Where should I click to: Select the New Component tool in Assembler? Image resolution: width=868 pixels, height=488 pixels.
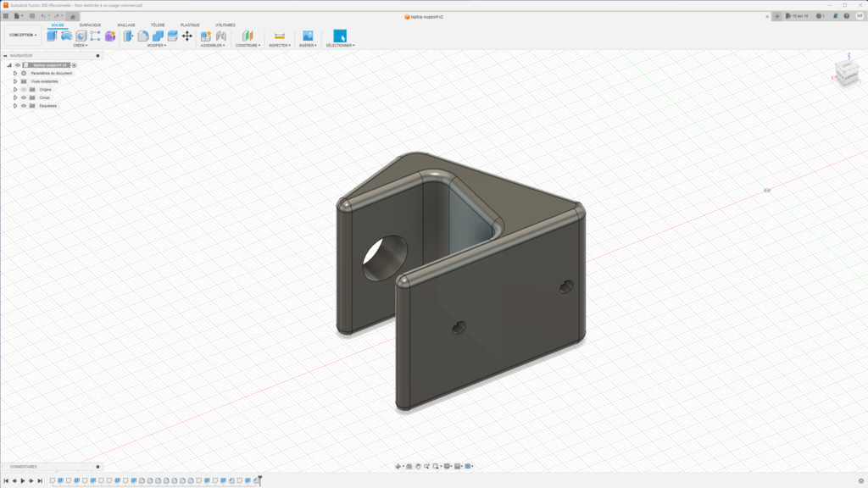coord(206,36)
